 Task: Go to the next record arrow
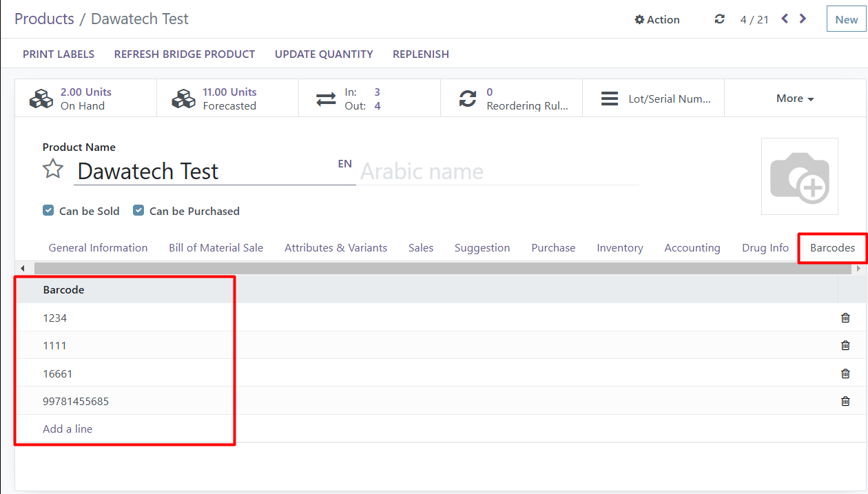(x=803, y=19)
